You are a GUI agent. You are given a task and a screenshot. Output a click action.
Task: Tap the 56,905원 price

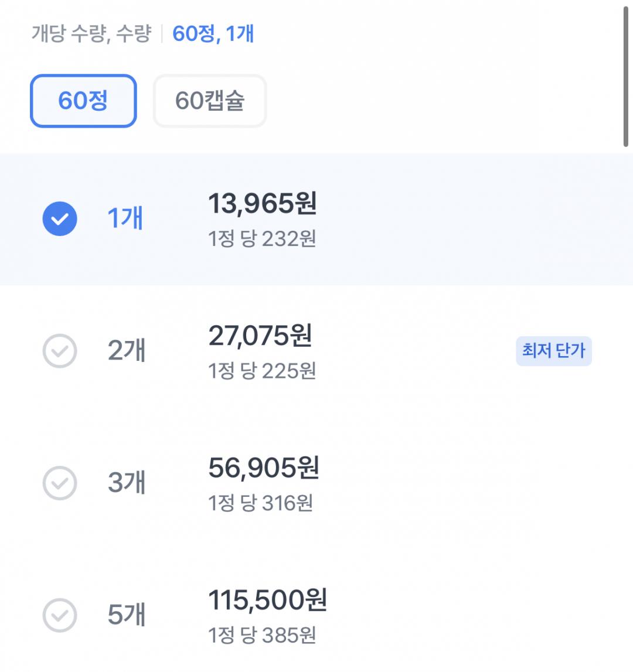pos(263,468)
